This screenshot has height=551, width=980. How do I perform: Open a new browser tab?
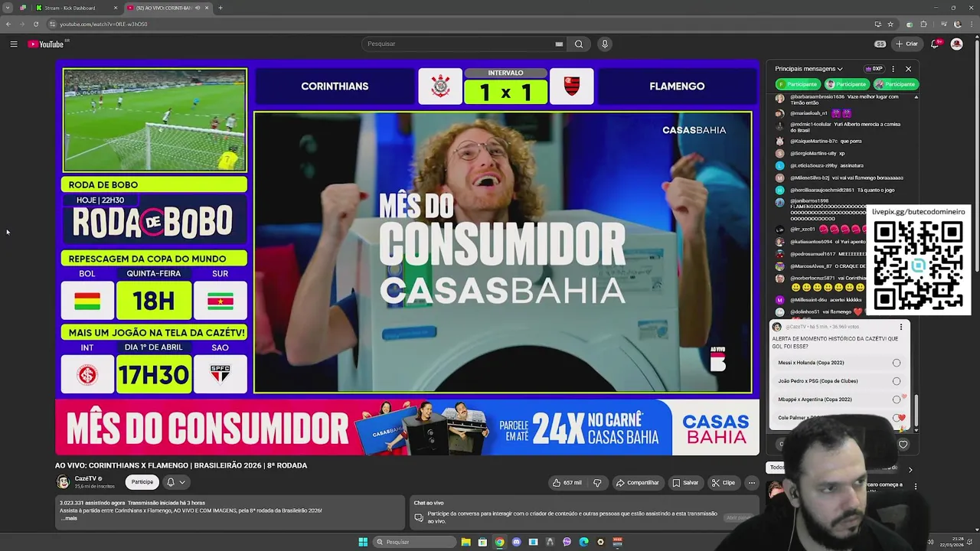(220, 8)
